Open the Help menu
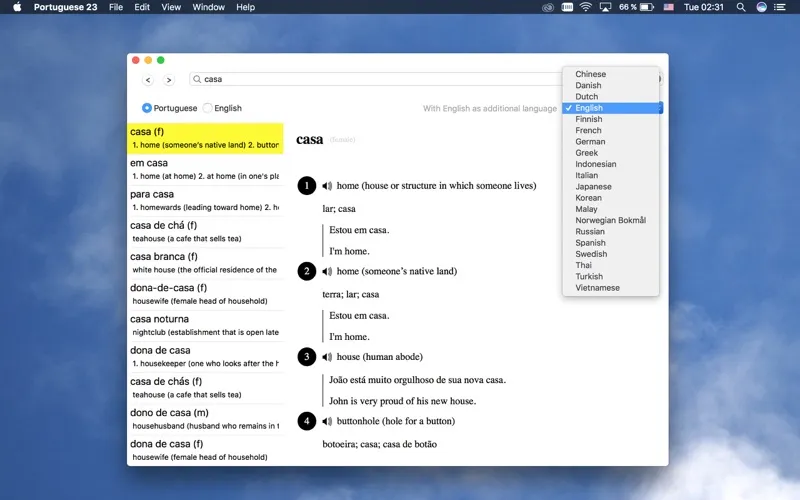The width and height of the screenshot is (800, 500). point(245,7)
